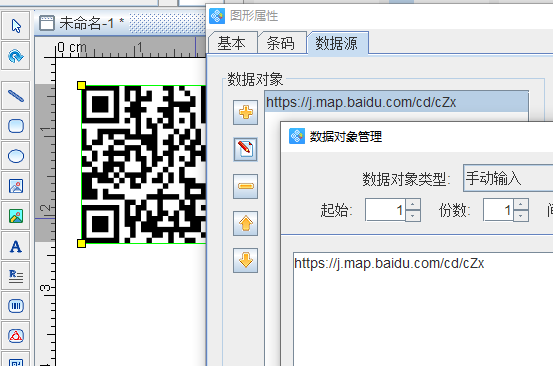This screenshot has height=366, width=553.
Task: Decrease the 份数 value with down arrow
Action: click(521, 216)
